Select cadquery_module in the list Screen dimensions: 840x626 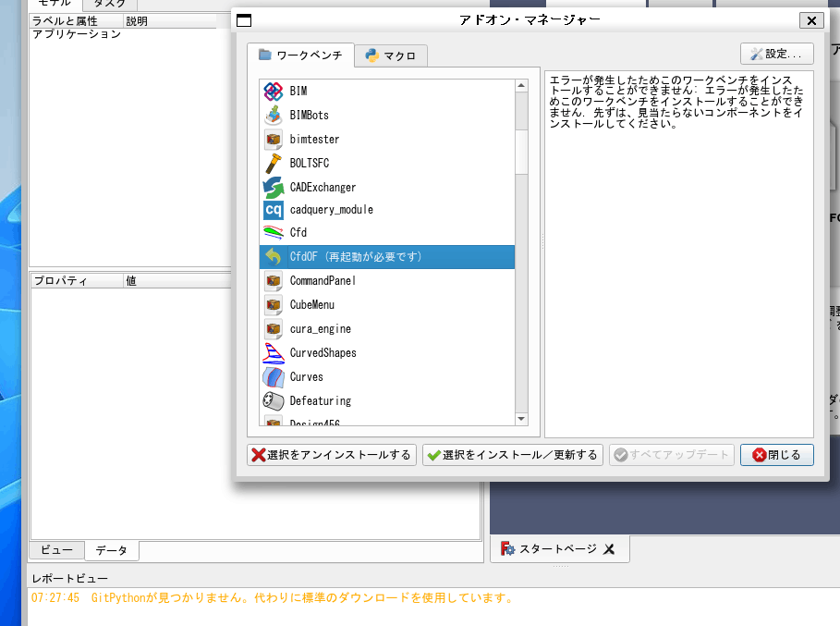click(387, 210)
